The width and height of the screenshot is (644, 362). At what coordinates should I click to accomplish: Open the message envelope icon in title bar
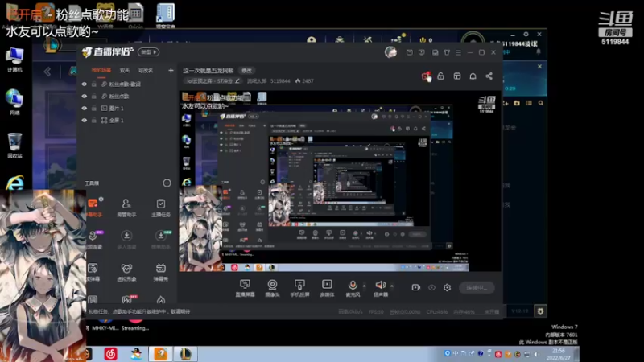click(x=410, y=52)
